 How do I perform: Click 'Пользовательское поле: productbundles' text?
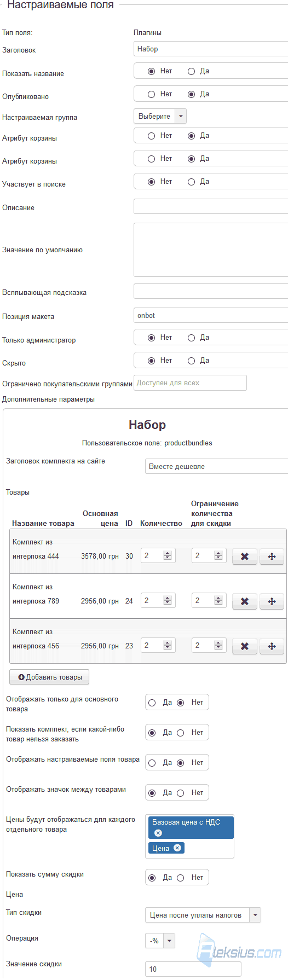(x=147, y=443)
